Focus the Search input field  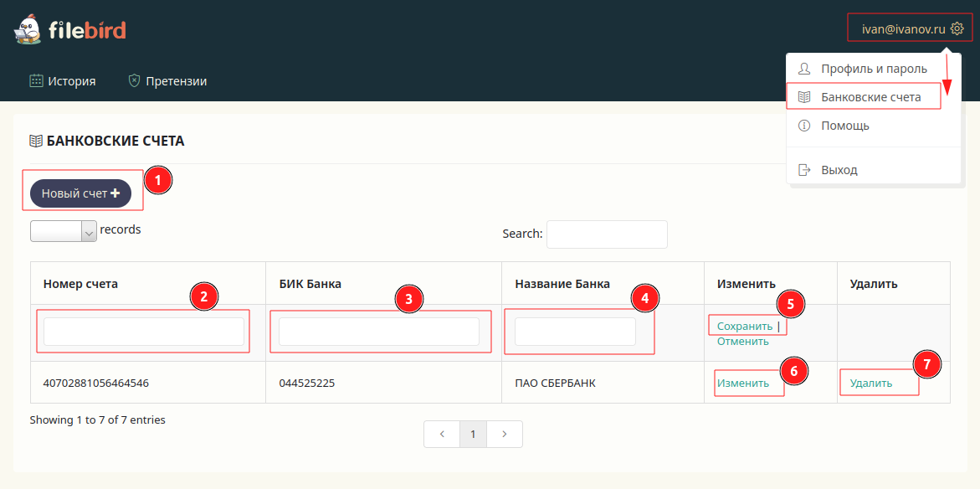click(x=607, y=234)
